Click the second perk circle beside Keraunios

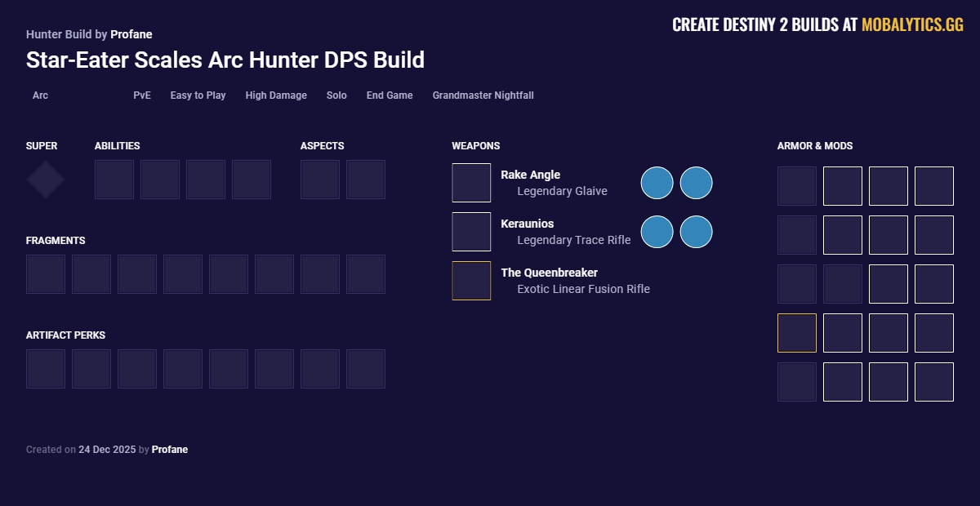(x=696, y=232)
